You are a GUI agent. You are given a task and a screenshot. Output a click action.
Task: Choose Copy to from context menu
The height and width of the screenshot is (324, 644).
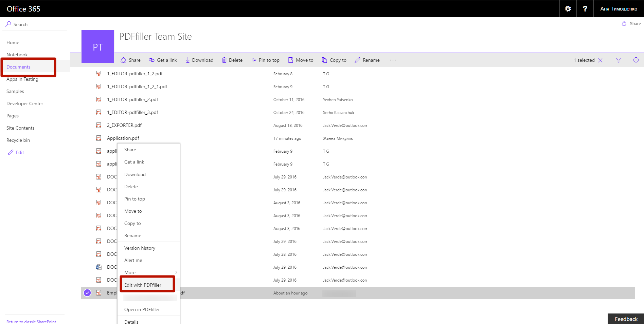148,223
